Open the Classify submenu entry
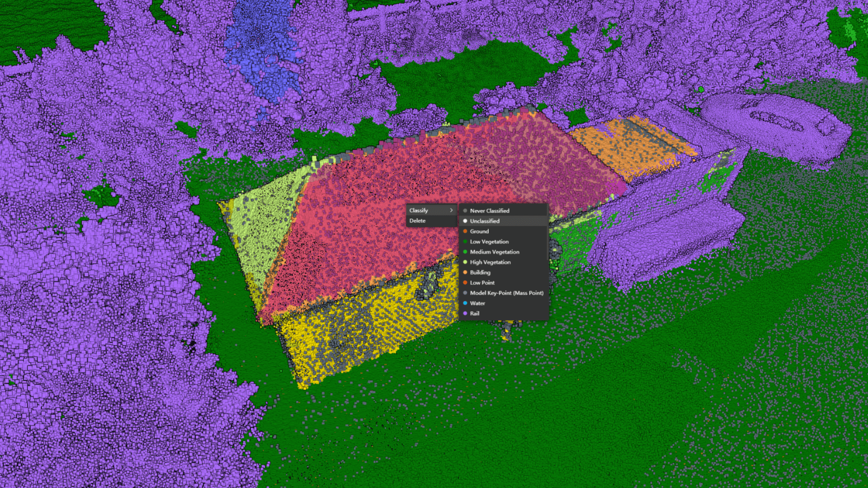The height and width of the screenshot is (488, 868). coord(419,211)
